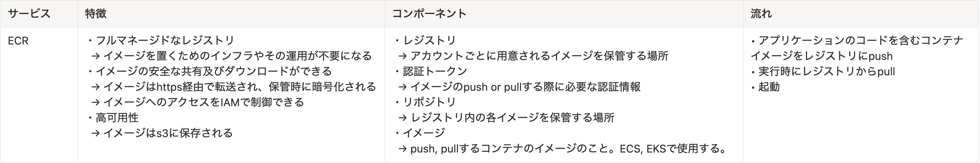
Task: Click the line イメージをレジストリにpush
Action: pos(821,56)
